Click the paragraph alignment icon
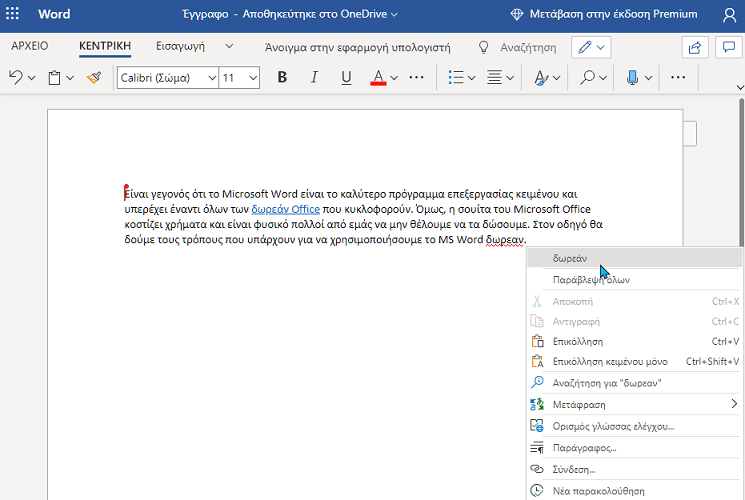745x500 pixels. click(494, 77)
